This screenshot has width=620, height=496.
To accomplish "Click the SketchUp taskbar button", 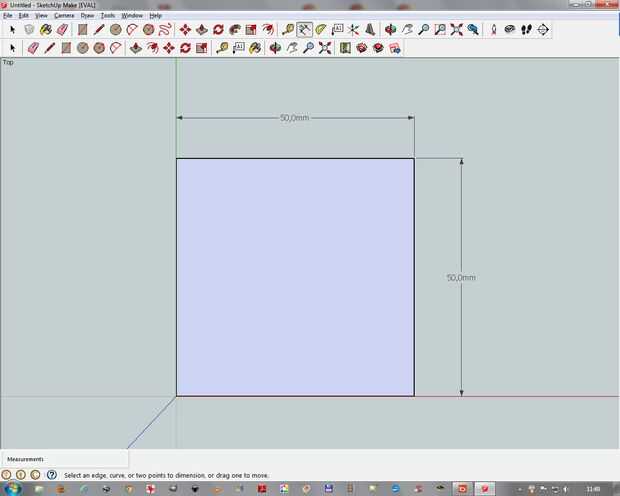I will 485,489.
